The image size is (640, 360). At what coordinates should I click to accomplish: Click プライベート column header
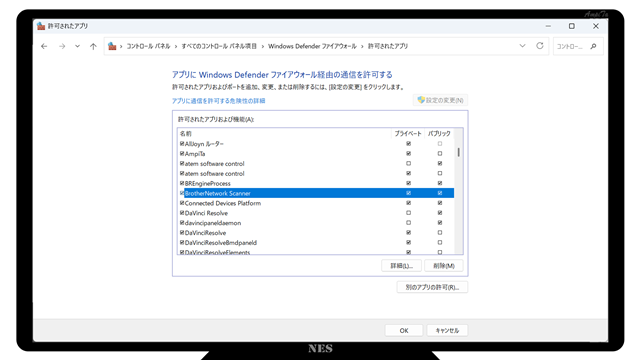coord(408,133)
